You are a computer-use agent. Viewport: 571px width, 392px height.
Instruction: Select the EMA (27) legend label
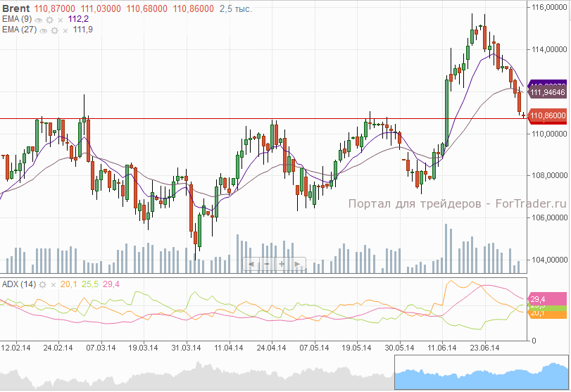(x=19, y=30)
